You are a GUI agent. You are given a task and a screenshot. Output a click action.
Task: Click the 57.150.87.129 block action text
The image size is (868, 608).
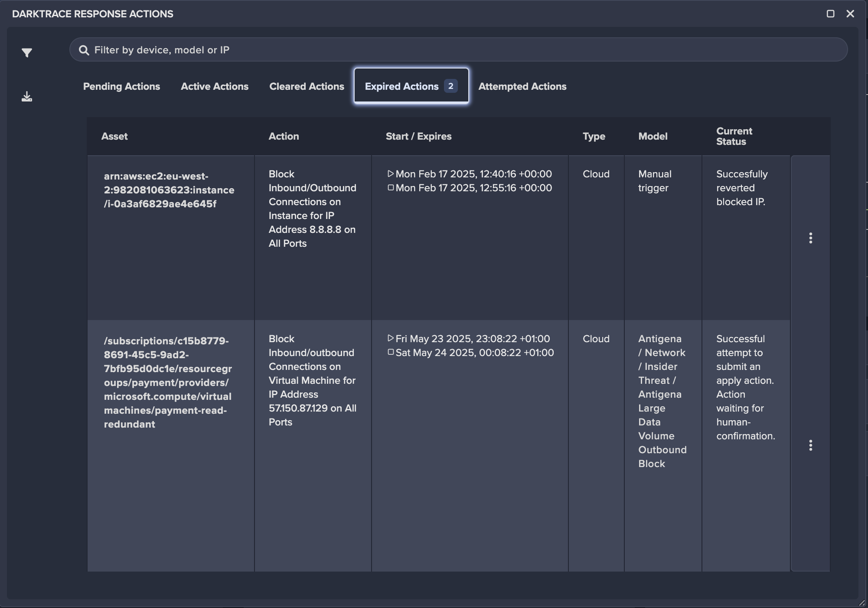(x=313, y=380)
